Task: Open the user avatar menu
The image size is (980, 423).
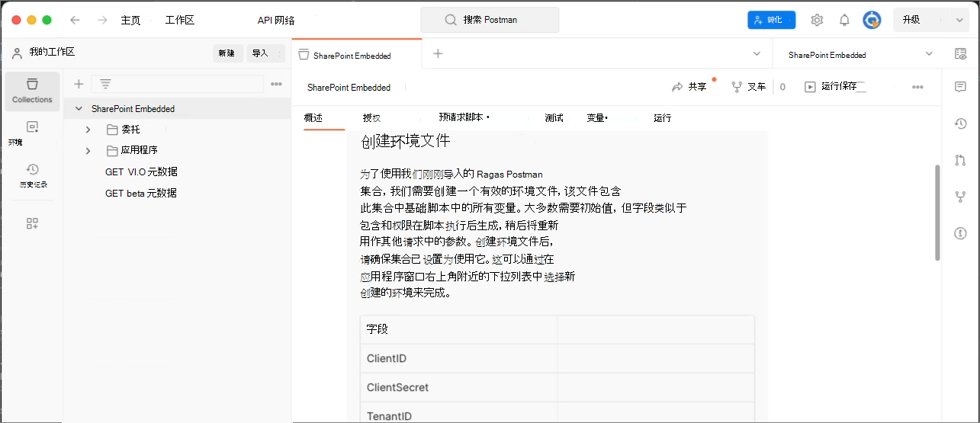Action: (x=872, y=20)
